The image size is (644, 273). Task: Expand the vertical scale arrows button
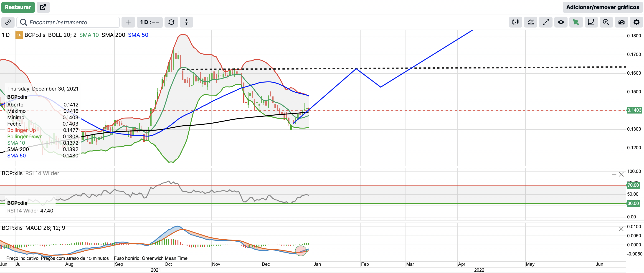[186, 22]
